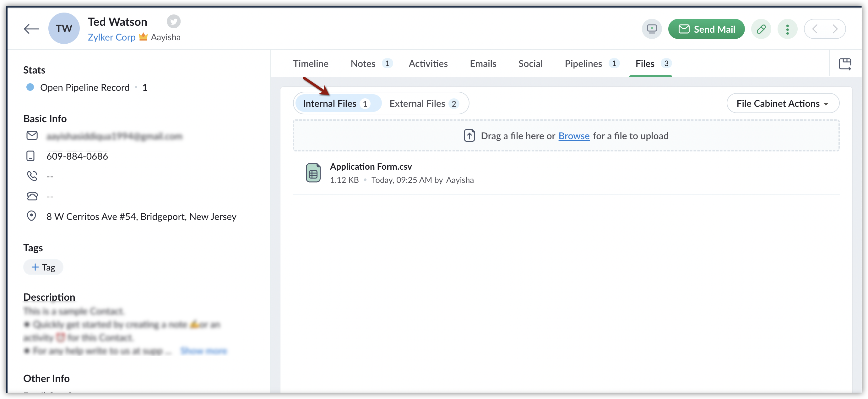The image size is (868, 399).
Task: Go to next record arrow
Action: point(835,29)
